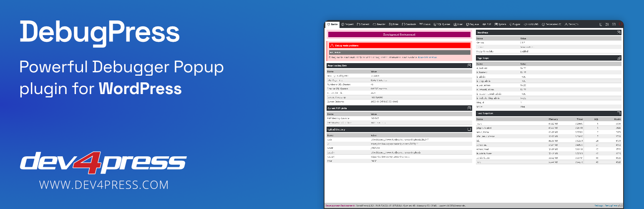This screenshot has height=209, width=644.
Task: Collapse the Current PHP Limits panel
Action: [x=469, y=108]
